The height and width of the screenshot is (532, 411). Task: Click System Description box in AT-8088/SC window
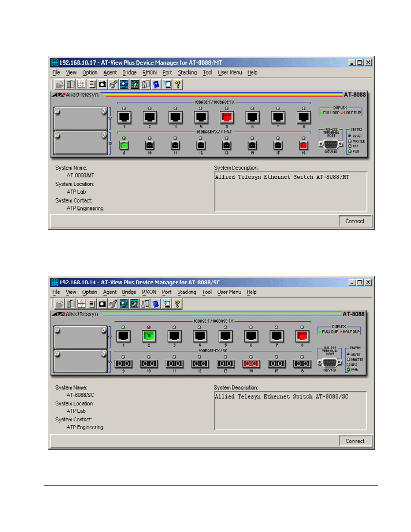tap(290, 411)
